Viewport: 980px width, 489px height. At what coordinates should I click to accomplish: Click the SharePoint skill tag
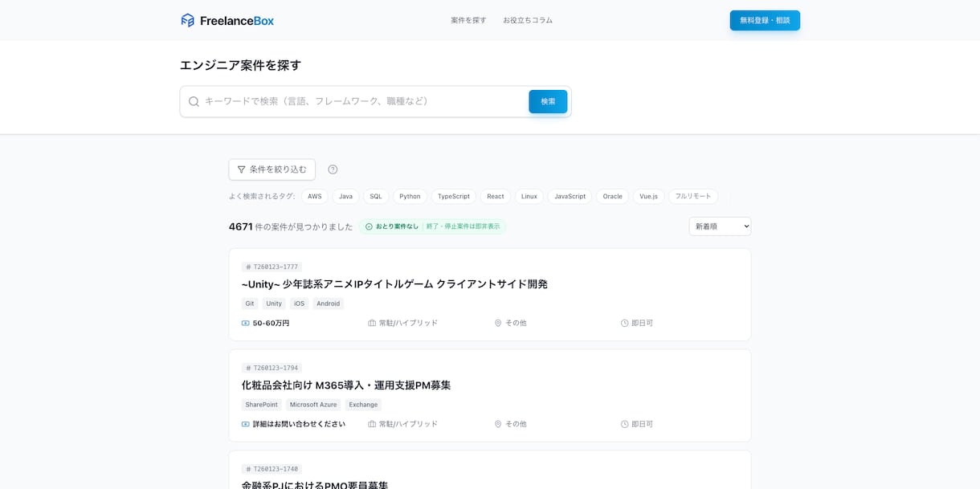click(262, 405)
